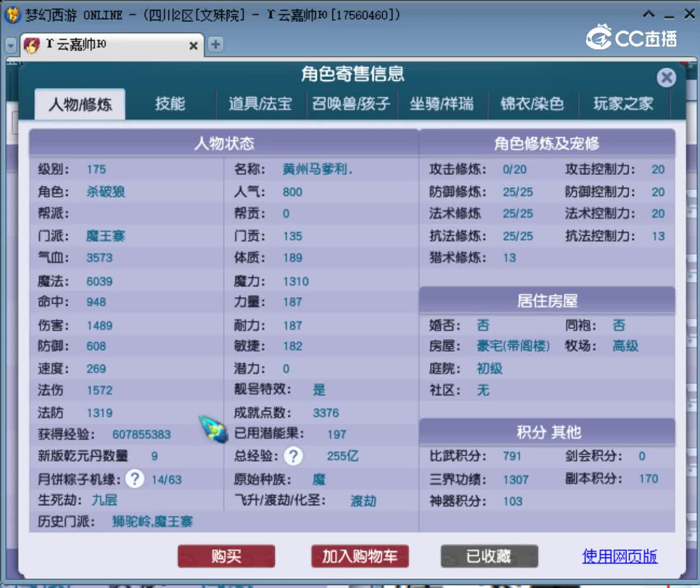Switch to the 玩家之家 tab
The width and height of the screenshot is (700, 588).
pos(623,104)
